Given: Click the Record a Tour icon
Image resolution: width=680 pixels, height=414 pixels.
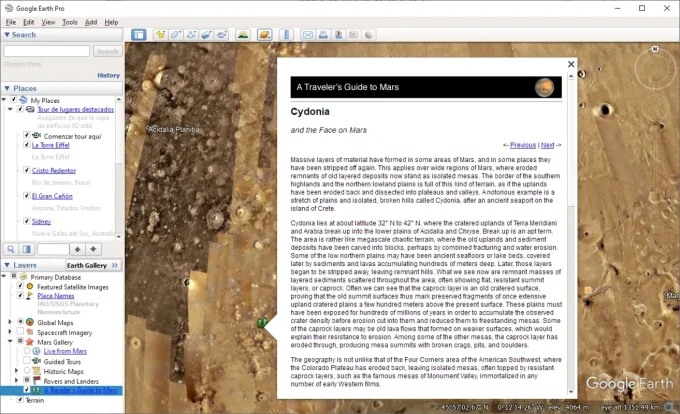Looking at the screenshot, I should pyautogui.click(x=221, y=35).
